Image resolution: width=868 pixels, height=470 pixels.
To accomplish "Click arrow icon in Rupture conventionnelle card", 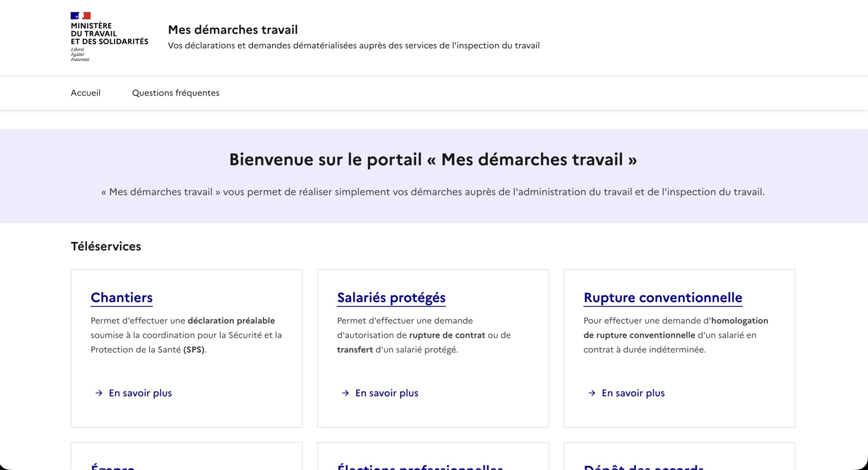I will [592, 393].
